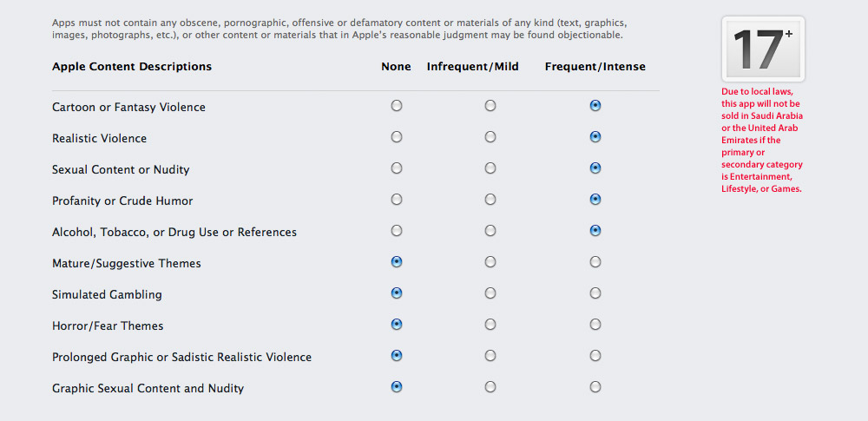Select Frequent/Intense for Horror/Fear Themes
Screen dimensions: 868x421
point(595,325)
